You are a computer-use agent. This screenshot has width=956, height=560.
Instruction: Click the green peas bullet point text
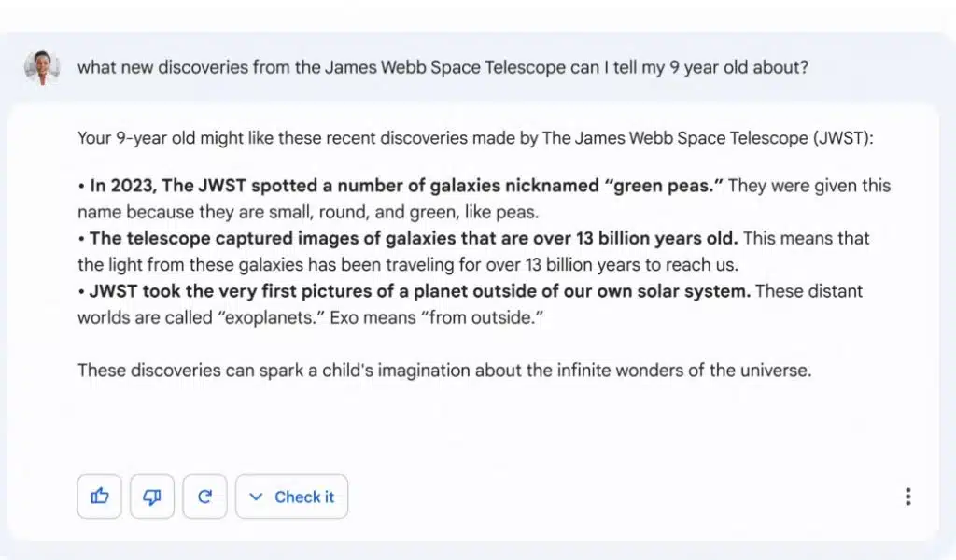pos(484,198)
